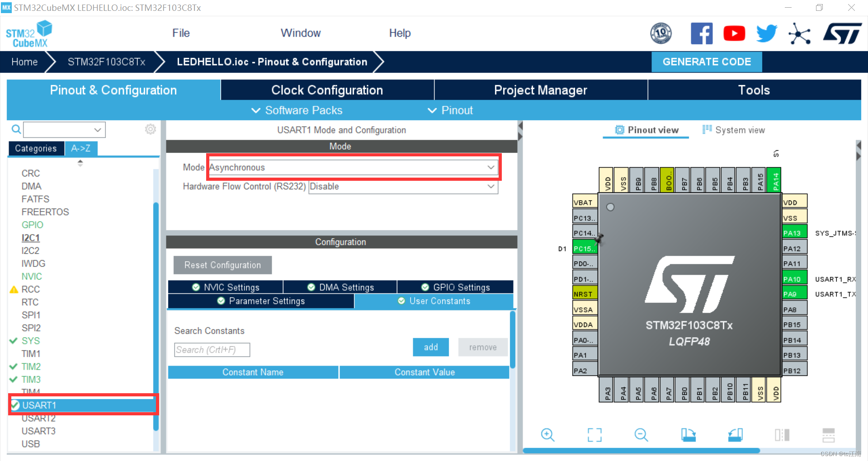Image resolution: width=868 pixels, height=461 pixels.
Task: Click the peripheral list vertical scrollbar
Action: (x=156, y=316)
